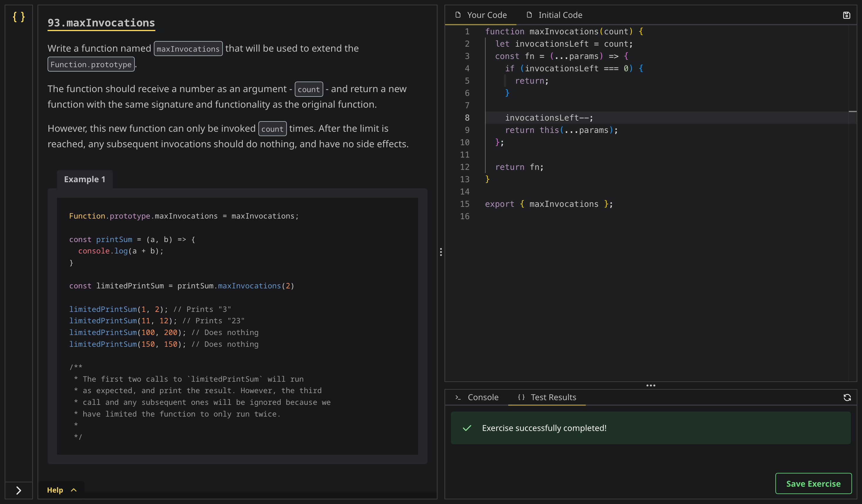
Task: Click 'function maxInvocations(count) {' on line 1
Action: click(x=564, y=32)
